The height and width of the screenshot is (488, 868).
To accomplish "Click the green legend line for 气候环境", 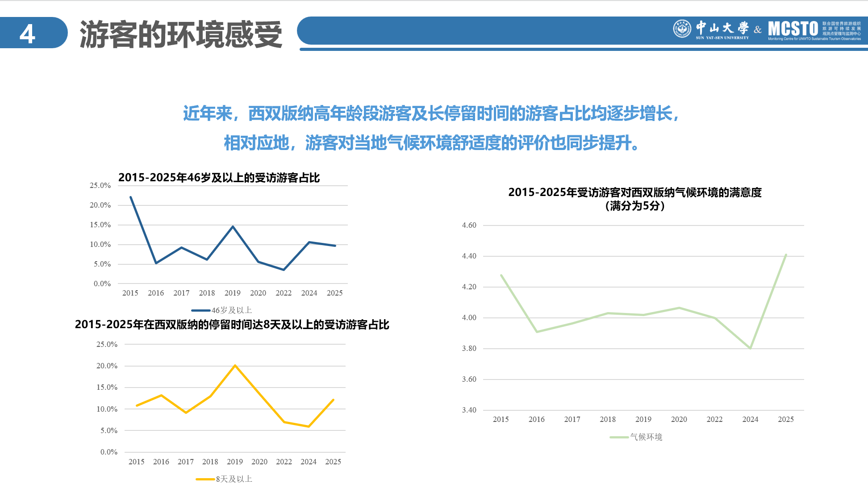I will [x=619, y=437].
